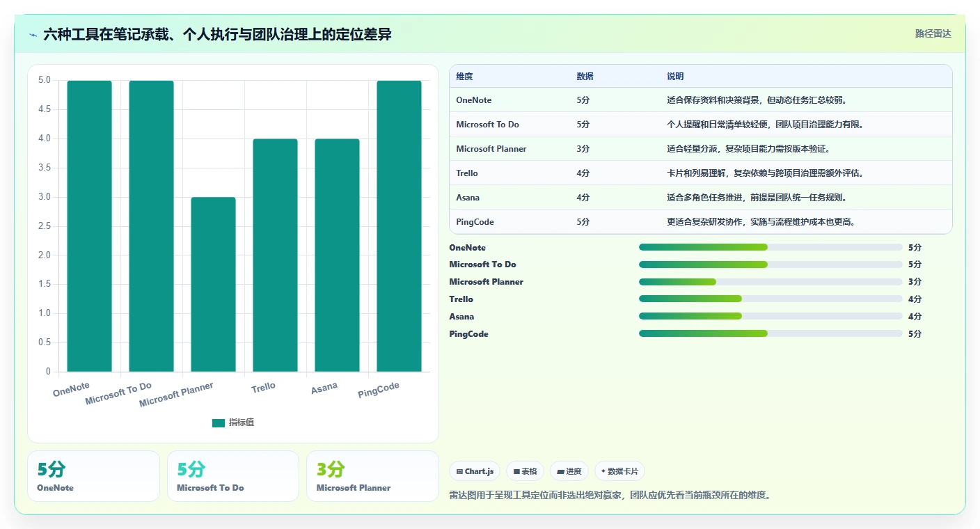The height and width of the screenshot is (529, 980).
Task: Click the Trello x-axis label
Action: tap(264, 387)
